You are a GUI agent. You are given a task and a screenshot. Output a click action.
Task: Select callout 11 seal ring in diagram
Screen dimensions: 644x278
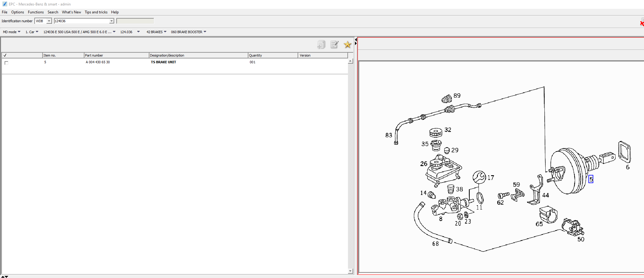click(x=479, y=207)
